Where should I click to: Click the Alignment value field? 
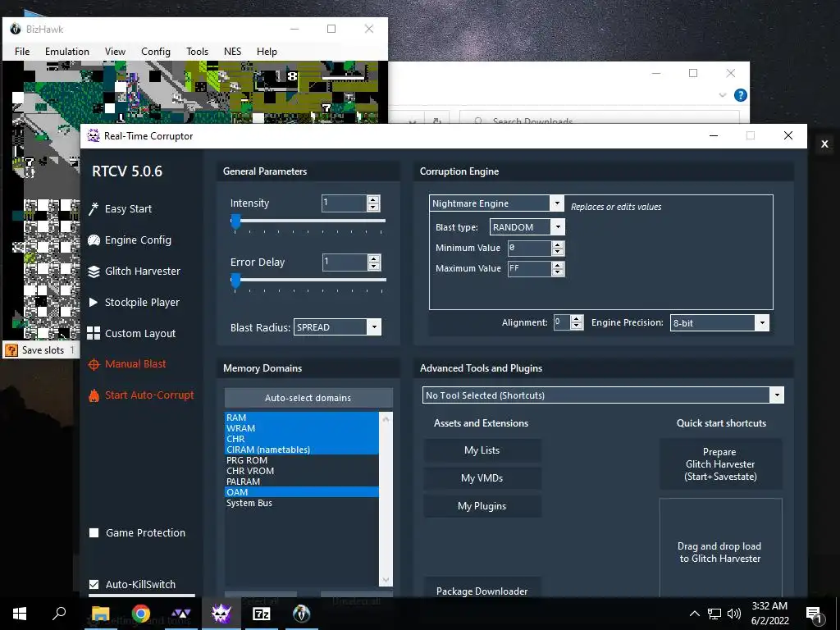[561, 322]
